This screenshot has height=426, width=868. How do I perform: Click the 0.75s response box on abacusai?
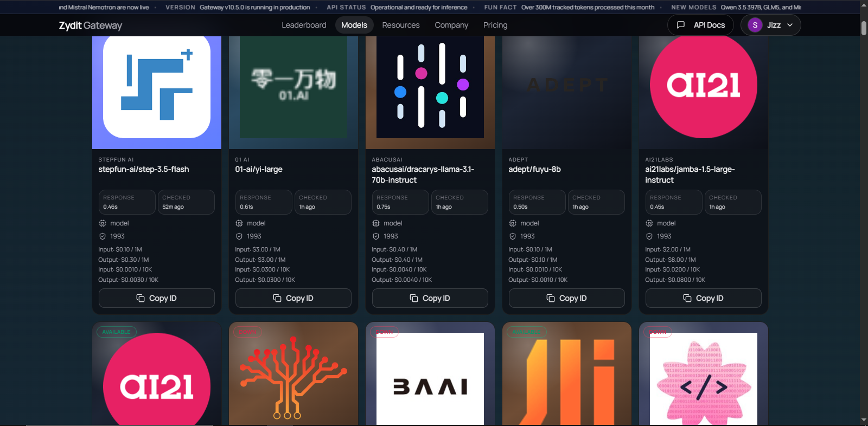400,202
